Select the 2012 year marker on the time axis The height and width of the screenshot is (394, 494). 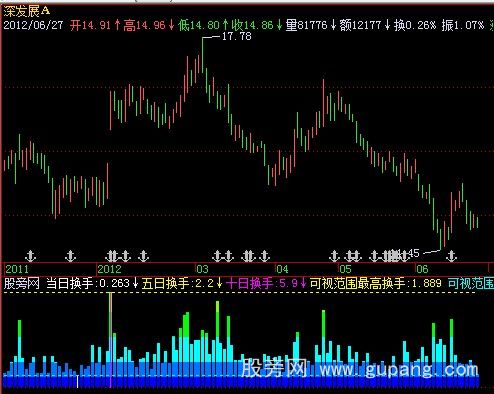(109, 269)
